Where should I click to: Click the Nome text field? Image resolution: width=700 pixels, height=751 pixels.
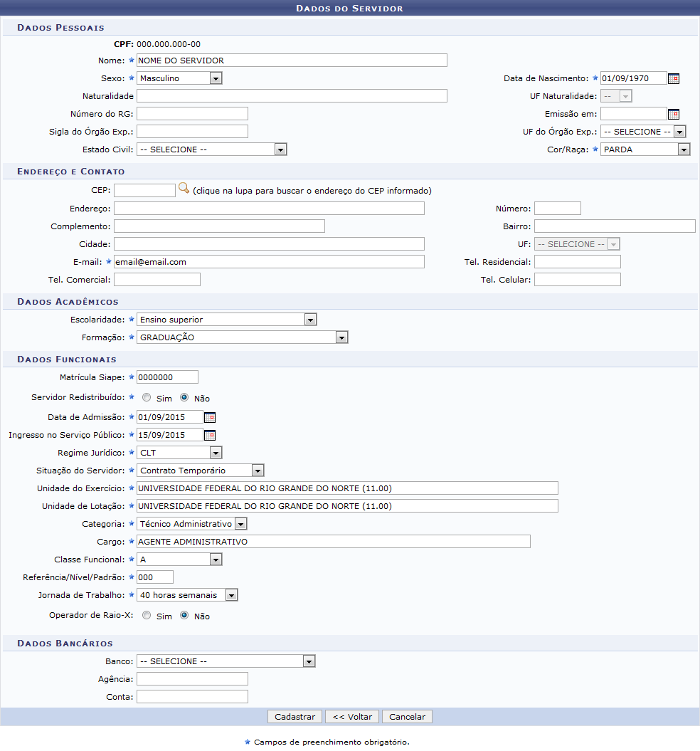click(292, 61)
